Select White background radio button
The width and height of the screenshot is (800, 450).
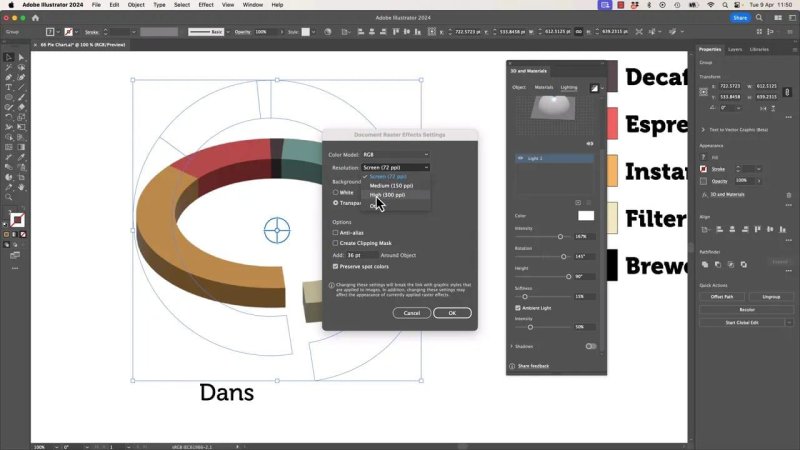coord(335,192)
